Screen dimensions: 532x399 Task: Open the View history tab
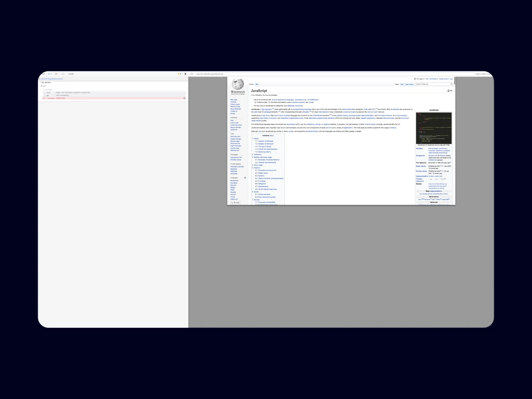point(409,84)
